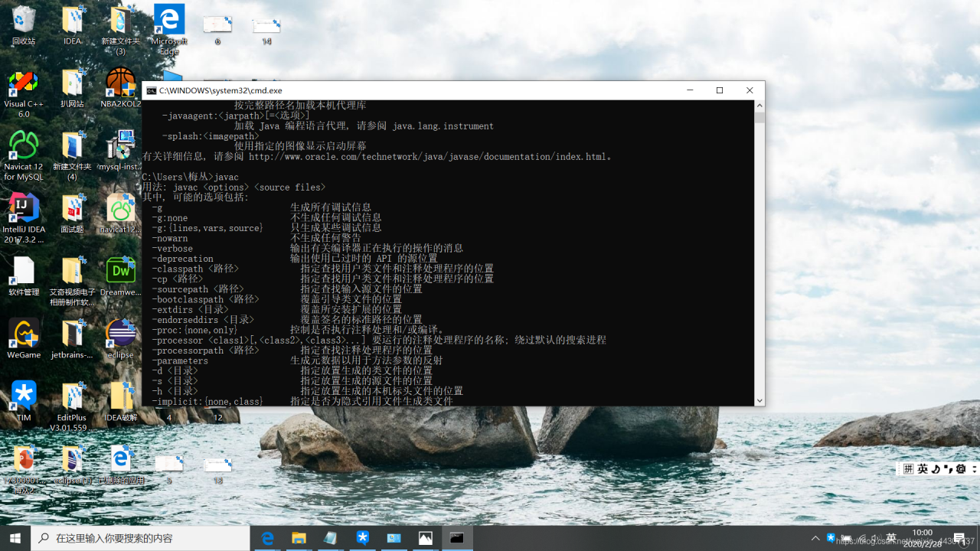Open the PowerPoint file icon on desktop
The image size is (980, 551).
point(24,468)
